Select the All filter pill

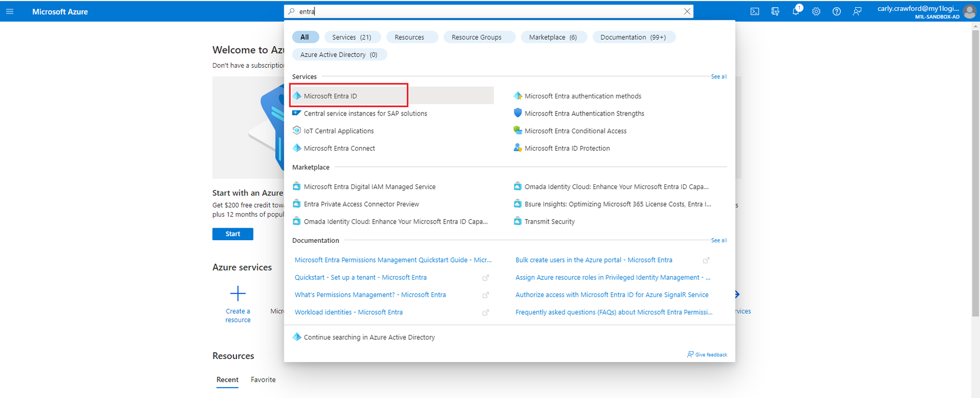(x=305, y=37)
